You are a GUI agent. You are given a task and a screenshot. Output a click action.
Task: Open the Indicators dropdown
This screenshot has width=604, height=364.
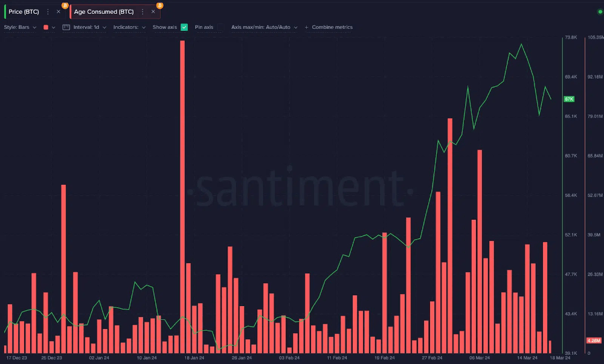point(129,27)
